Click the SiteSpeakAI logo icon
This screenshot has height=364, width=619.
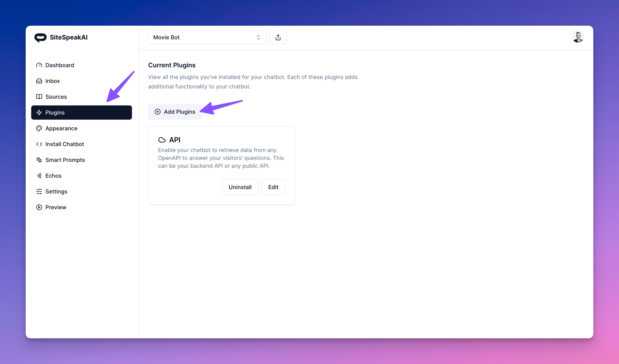tap(40, 37)
